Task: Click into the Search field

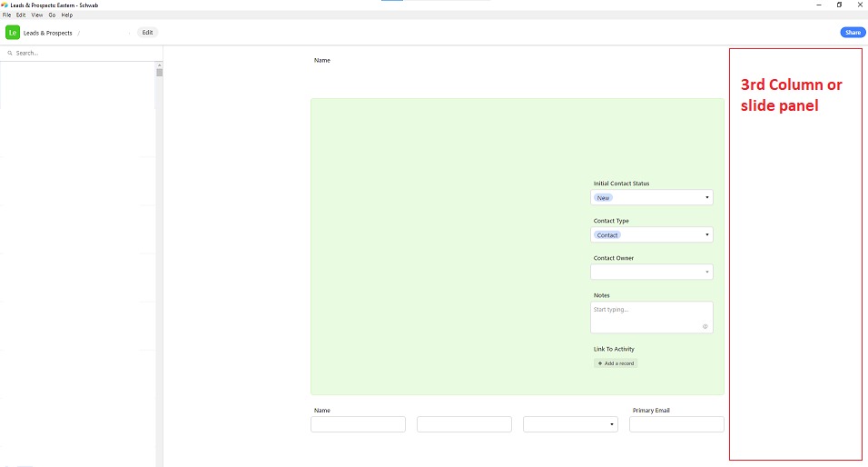Action: click(x=83, y=54)
